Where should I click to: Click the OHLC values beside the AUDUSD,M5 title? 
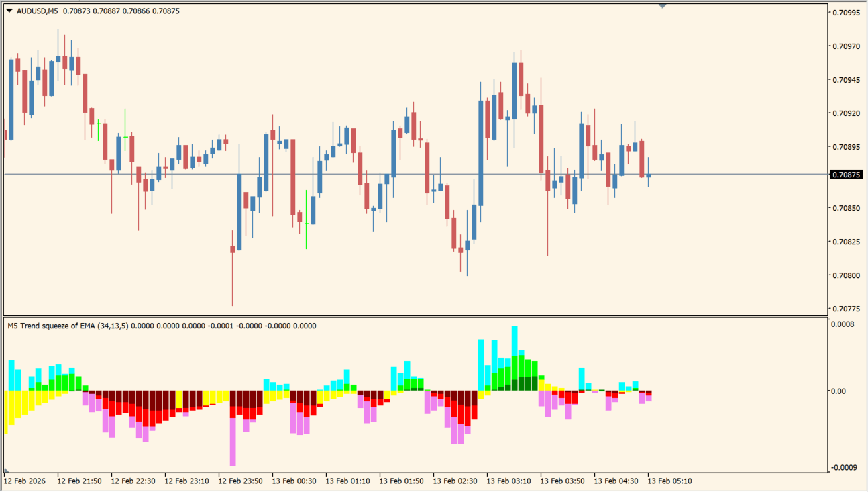pos(121,11)
